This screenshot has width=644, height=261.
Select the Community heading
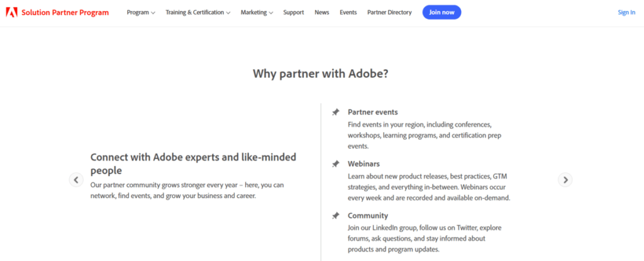point(368,215)
